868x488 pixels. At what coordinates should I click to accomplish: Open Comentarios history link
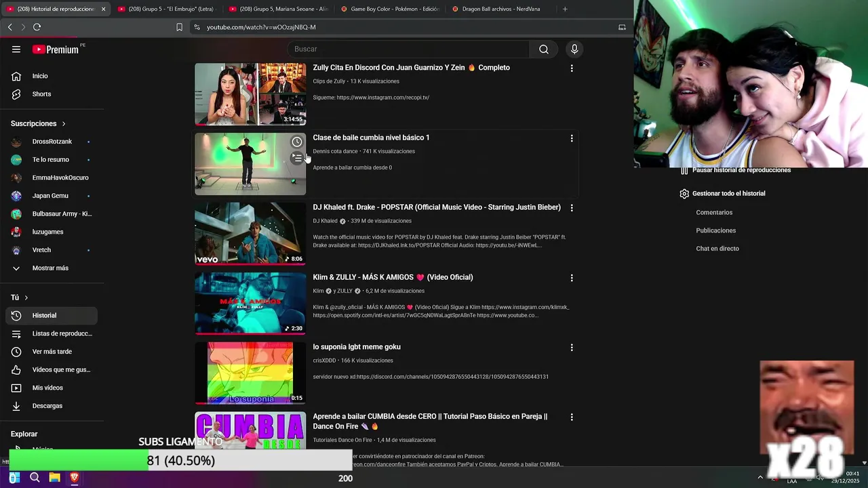(714, 213)
